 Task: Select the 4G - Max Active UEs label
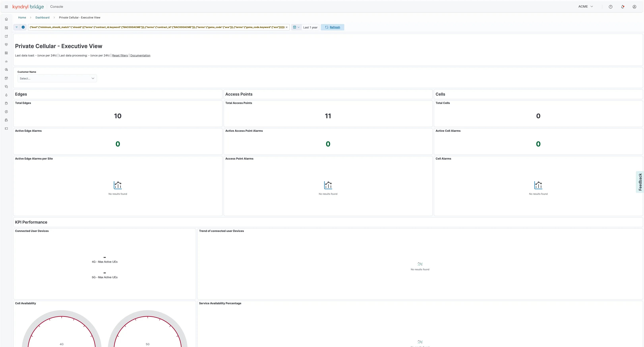104,262
